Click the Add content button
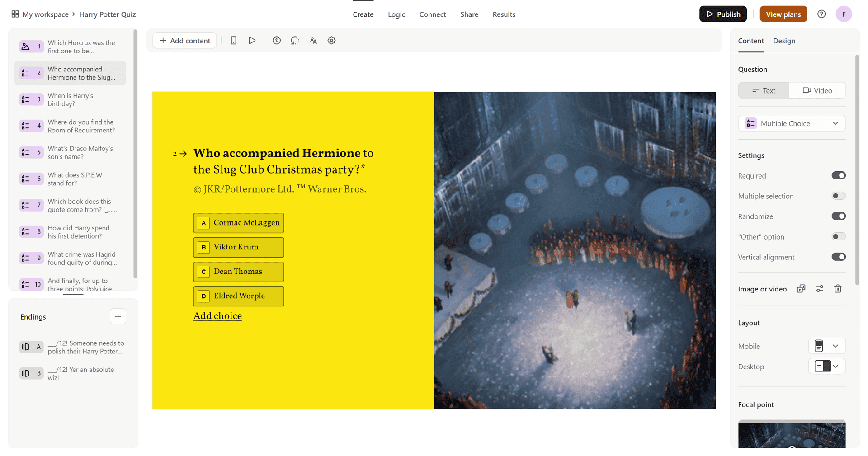Image resolution: width=868 pixels, height=456 pixels. [x=185, y=41]
